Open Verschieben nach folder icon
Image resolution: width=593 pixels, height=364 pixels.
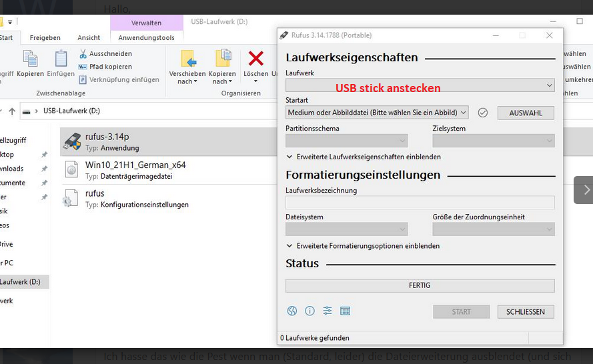[x=188, y=59]
